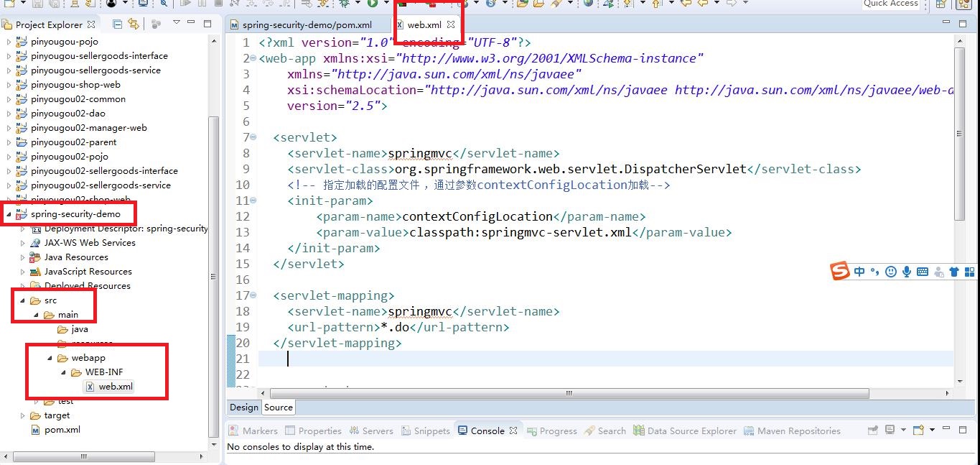Select the Source editor tab
The width and height of the screenshot is (980, 465).
pos(278,408)
